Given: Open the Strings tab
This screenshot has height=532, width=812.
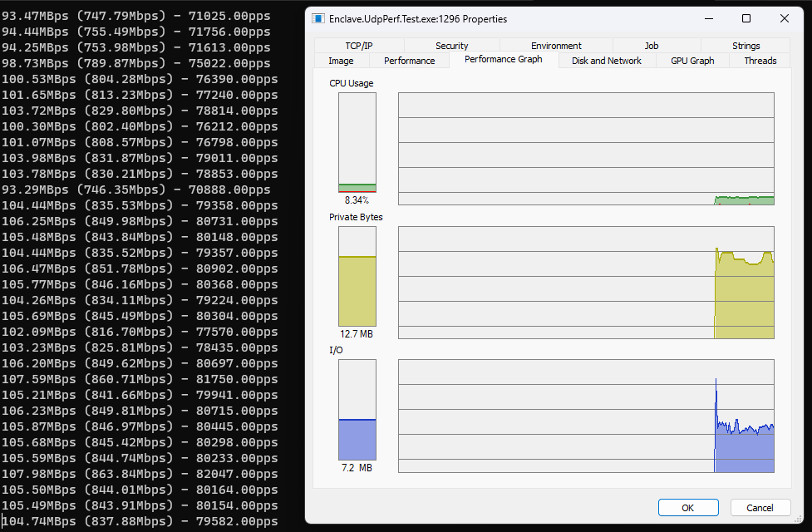Looking at the screenshot, I should click(x=746, y=46).
